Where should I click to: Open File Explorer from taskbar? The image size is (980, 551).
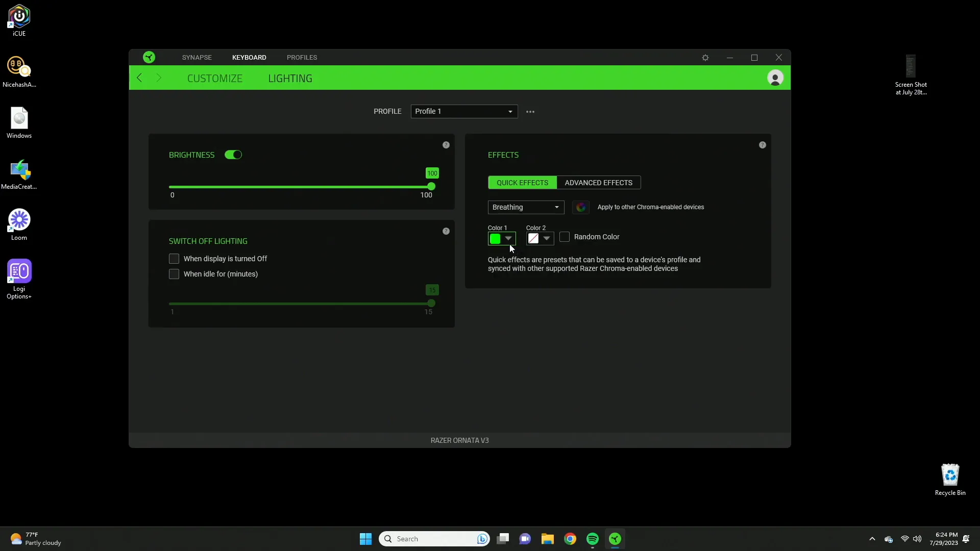click(548, 539)
